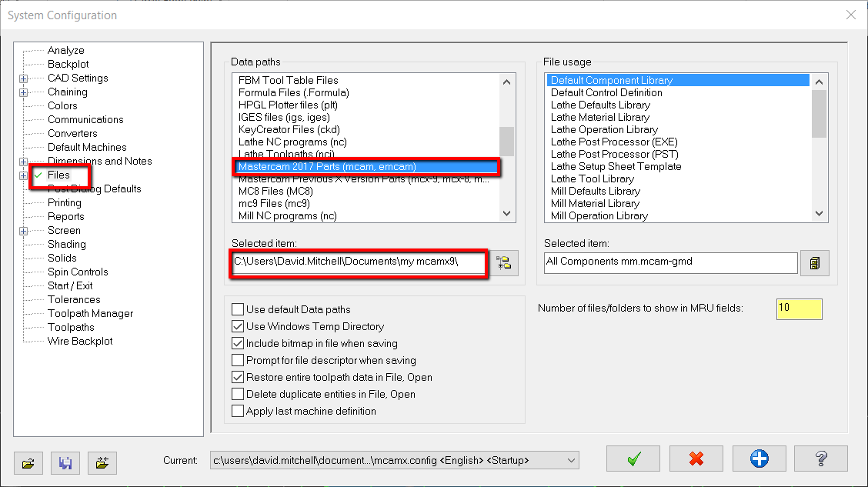
Task: Click the File usage selected item field
Action: click(x=670, y=262)
